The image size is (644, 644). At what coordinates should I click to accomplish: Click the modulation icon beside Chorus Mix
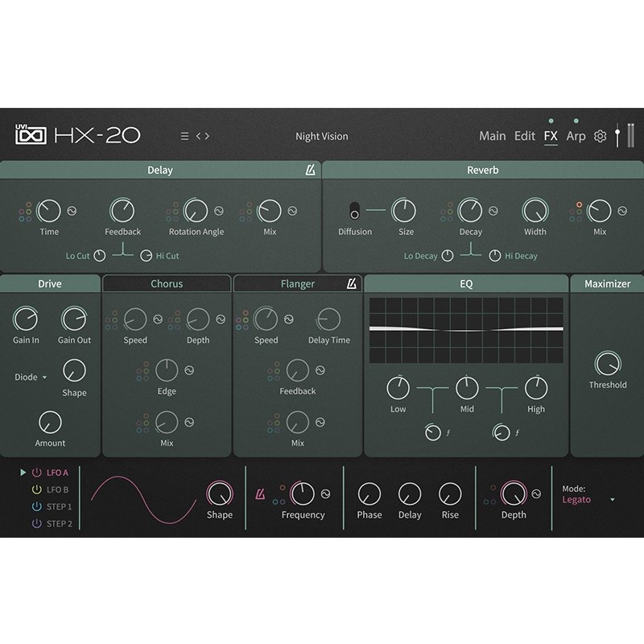tap(189, 422)
